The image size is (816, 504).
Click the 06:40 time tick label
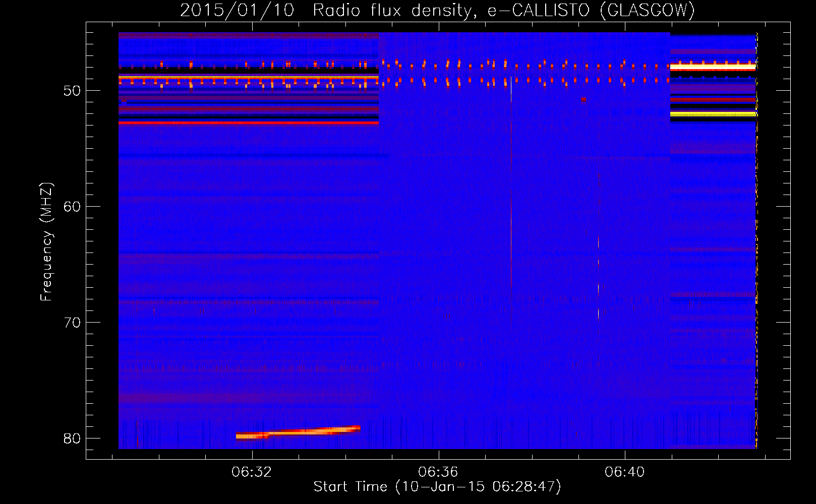tap(624, 472)
